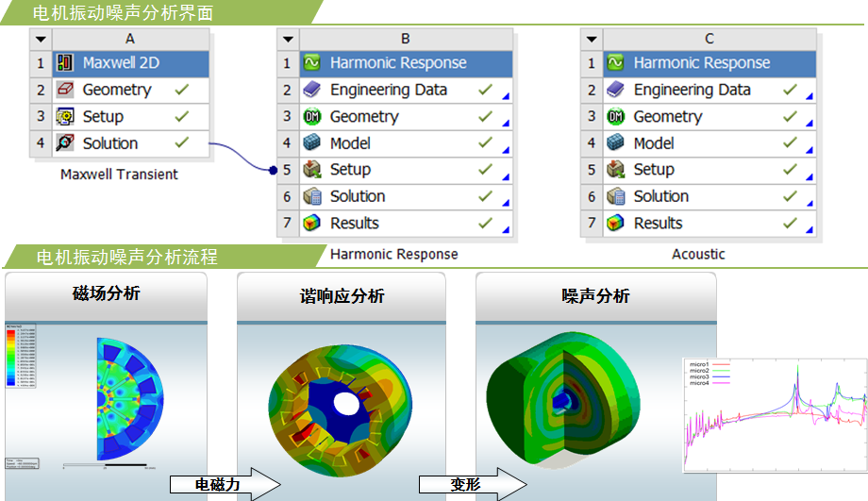Screen dimensions: 868x501
Task: Click the microphone frequency response chart
Action: 775,415
